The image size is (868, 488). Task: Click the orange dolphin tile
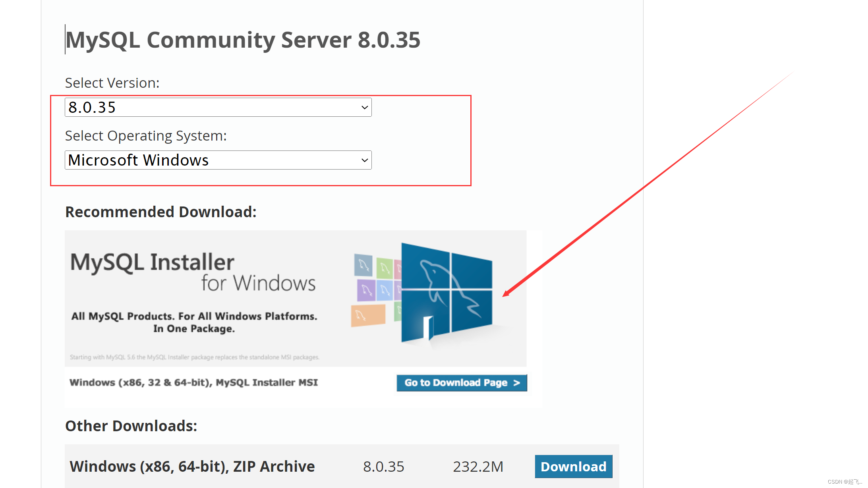368,315
